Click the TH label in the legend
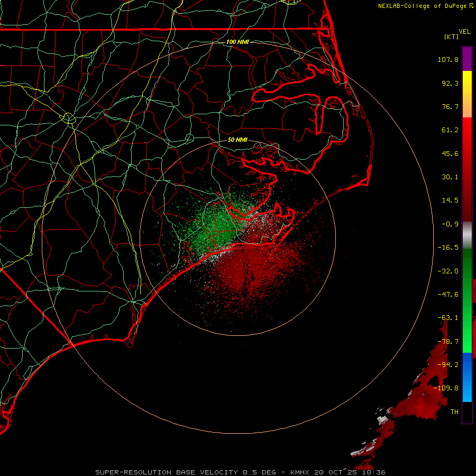Viewport: 476px width, 476px height. click(454, 412)
